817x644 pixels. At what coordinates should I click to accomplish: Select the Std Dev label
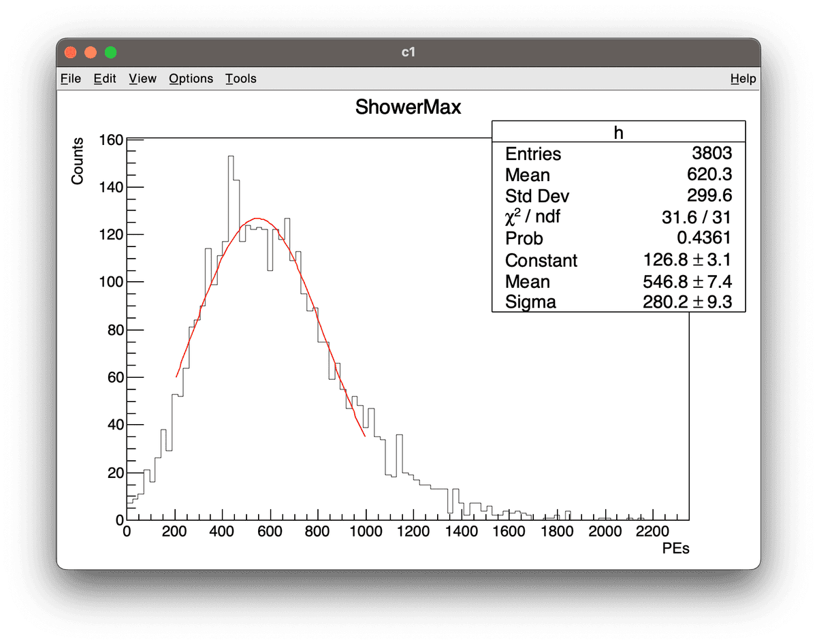(x=537, y=196)
